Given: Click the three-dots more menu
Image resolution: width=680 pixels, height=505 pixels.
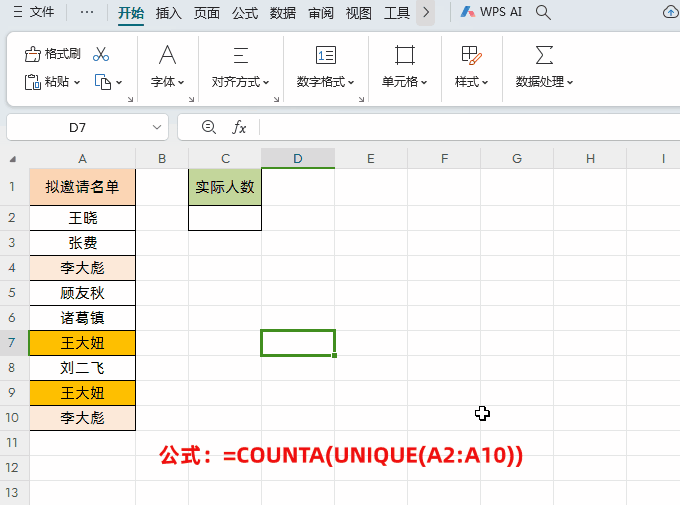Looking at the screenshot, I should click(x=87, y=12).
